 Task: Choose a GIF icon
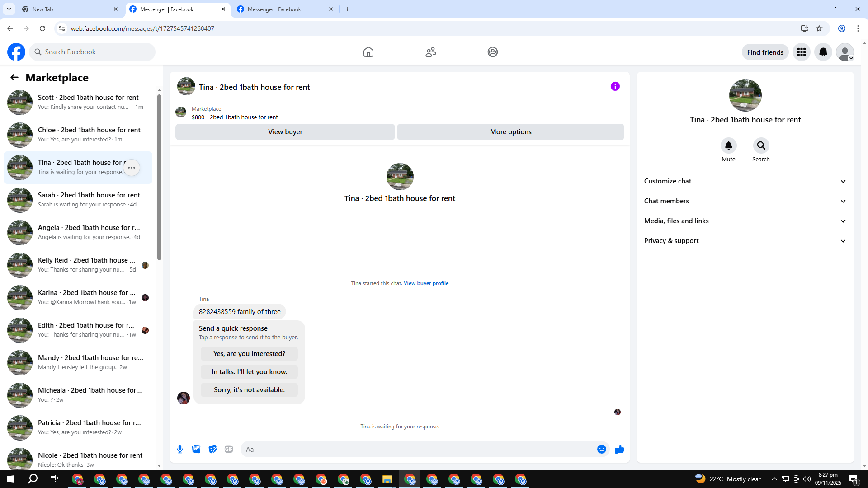229,449
